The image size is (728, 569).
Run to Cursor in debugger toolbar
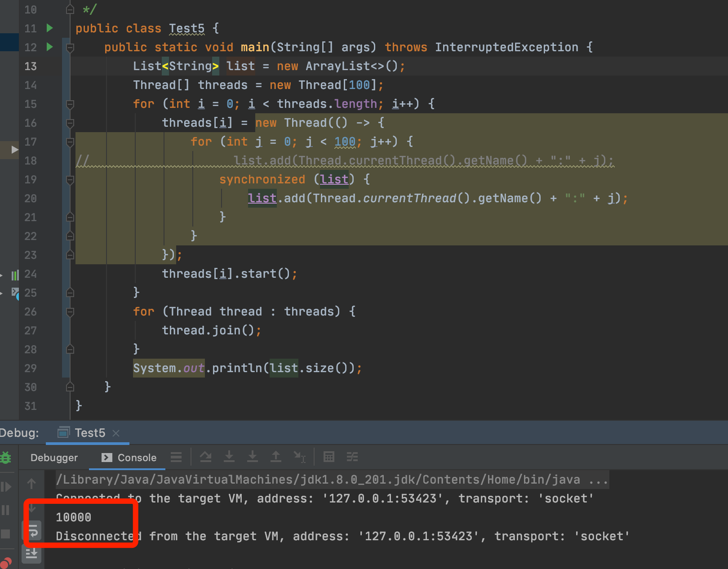(300, 457)
